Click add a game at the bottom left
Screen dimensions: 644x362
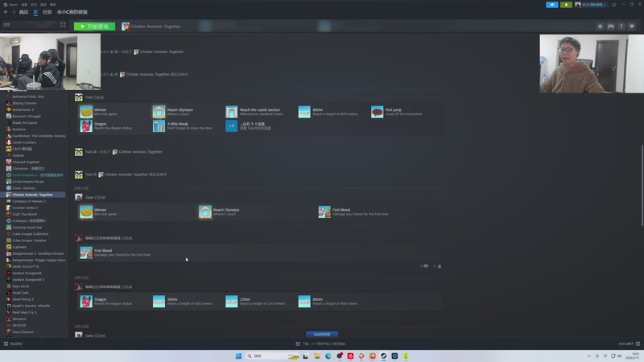pos(13,343)
